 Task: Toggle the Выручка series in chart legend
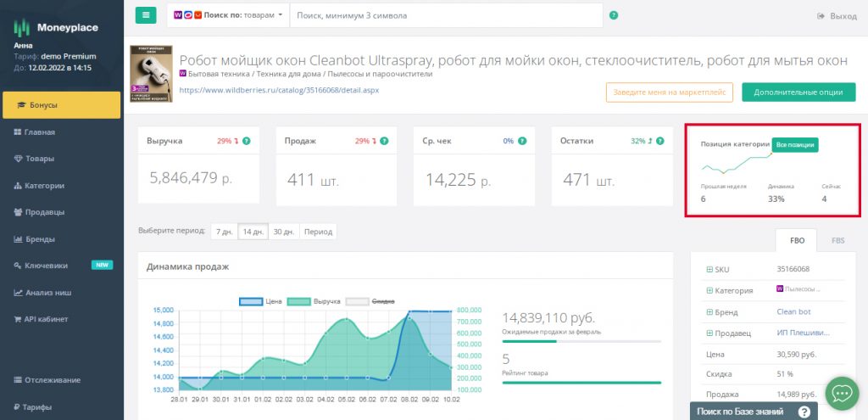pyautogui.click(x=315, y=301)
